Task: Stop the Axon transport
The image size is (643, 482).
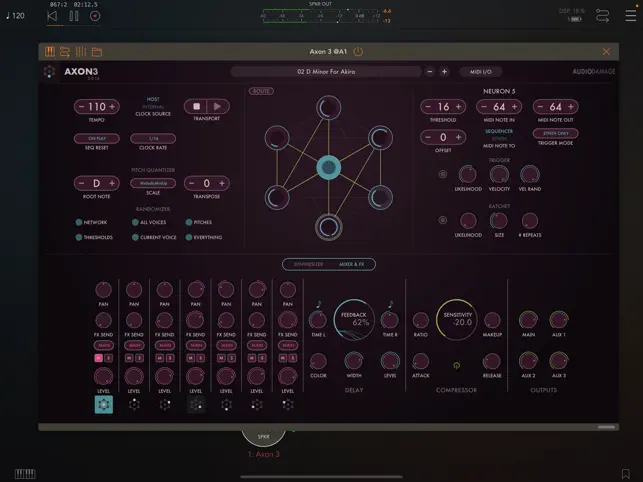Action: (x=196, y=107)
